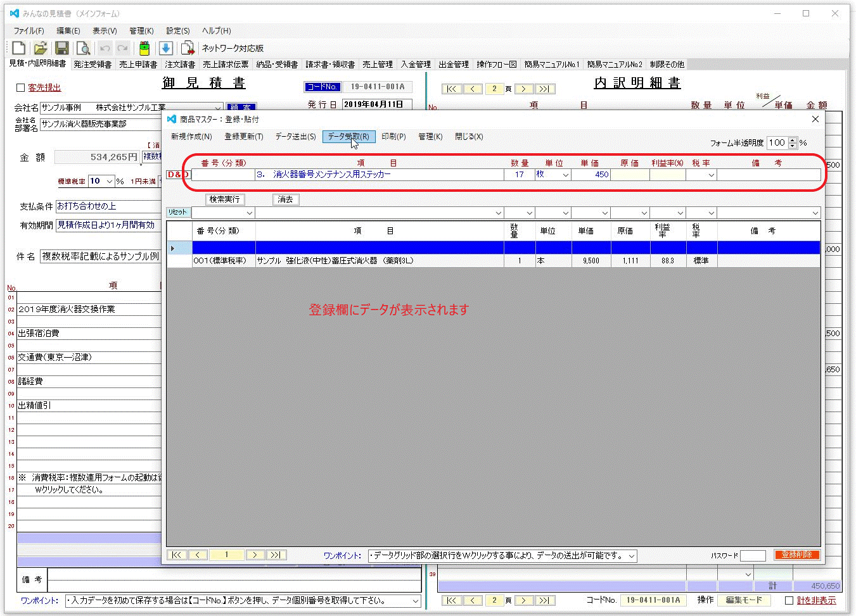Viewport: 856px width, 616px height.
Task: Click the Redo arrow toolbar icon
Action: point(123,48)
